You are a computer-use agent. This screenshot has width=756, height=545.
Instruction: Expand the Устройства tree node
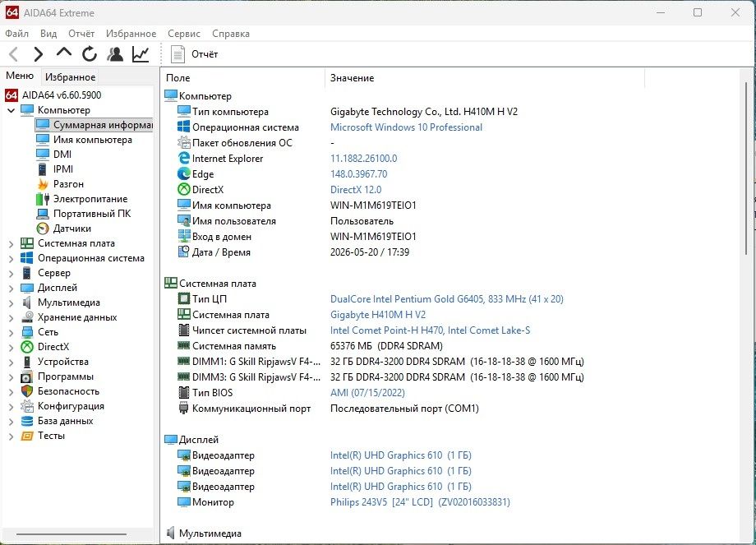point(11,363)
